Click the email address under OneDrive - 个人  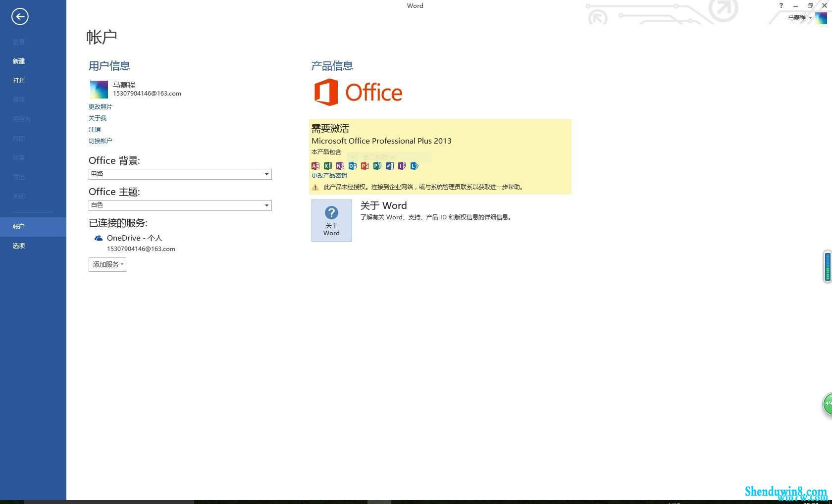pos(141,249)
